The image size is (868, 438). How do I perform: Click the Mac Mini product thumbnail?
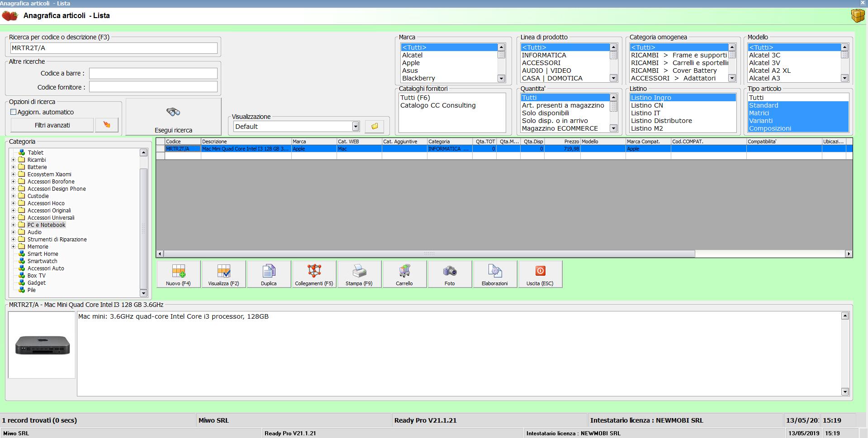pyautogui.click(x=42, y=345)
